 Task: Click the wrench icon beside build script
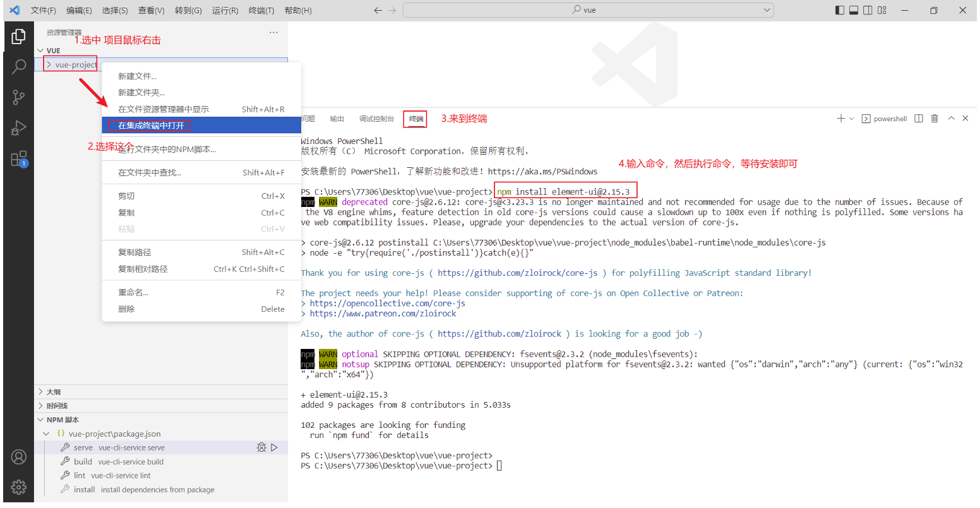point(65,461)
